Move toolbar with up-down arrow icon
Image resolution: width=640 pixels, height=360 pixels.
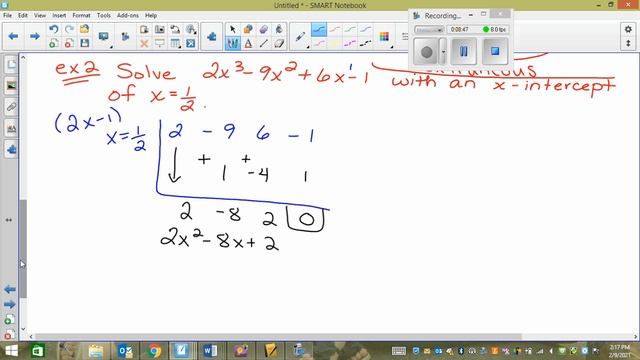click(x=628, y=43)
